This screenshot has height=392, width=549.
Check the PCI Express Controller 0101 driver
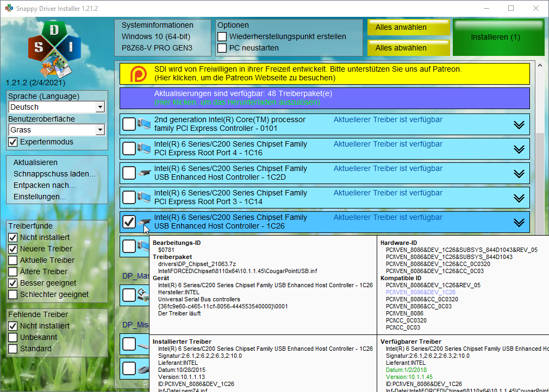129,124
